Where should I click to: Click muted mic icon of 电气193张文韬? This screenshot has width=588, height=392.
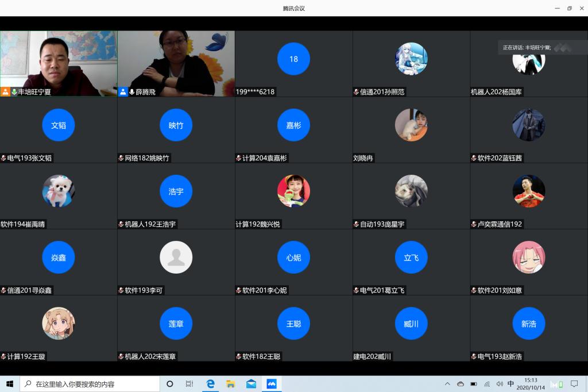pyautogui.click(x=4, y=158)
